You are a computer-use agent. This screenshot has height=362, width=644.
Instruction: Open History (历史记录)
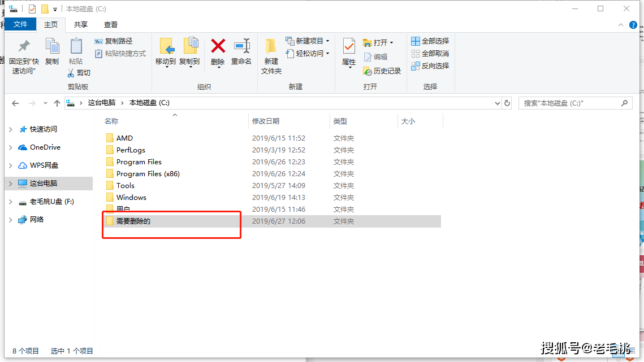pos(382,71)
